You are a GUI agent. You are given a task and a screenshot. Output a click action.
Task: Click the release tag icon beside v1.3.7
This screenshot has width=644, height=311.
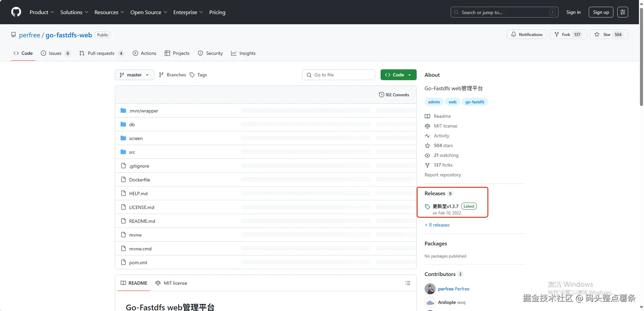click(x=427, y=207)
